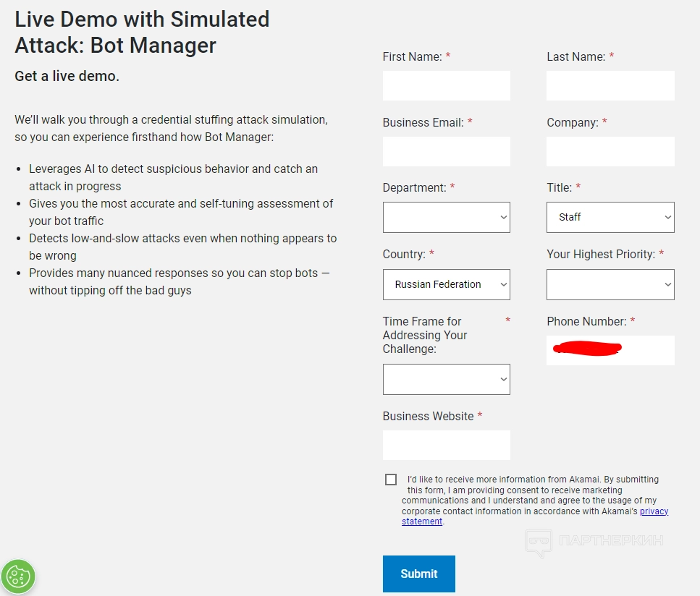Follow the privacy statement link

[x=654, y=511]
